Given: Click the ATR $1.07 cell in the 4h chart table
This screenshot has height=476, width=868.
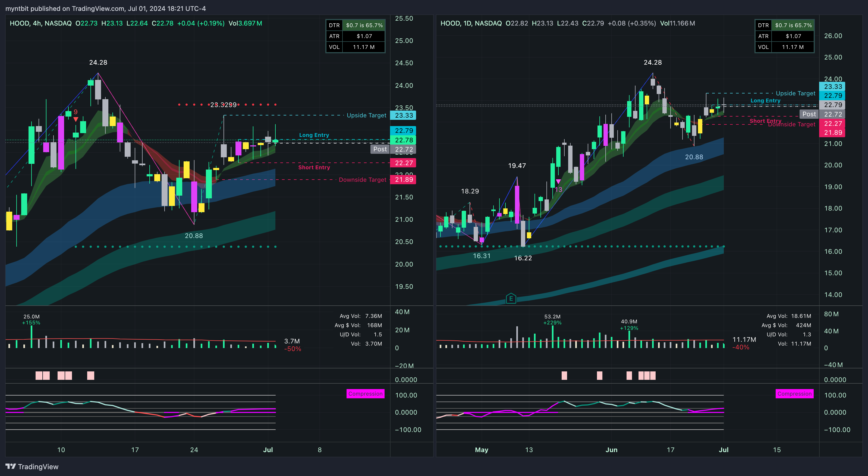Looking at the screenshot, I should pos(364,36).
